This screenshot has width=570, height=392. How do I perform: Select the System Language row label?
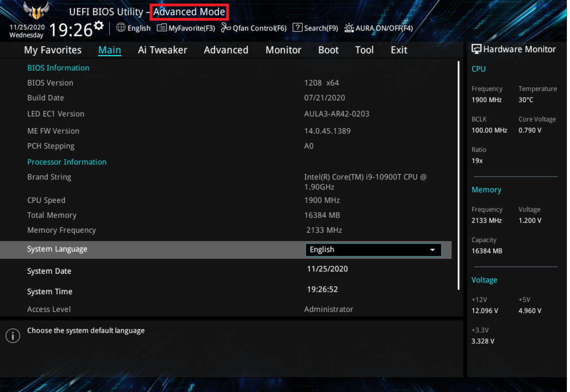pos(57,249)
